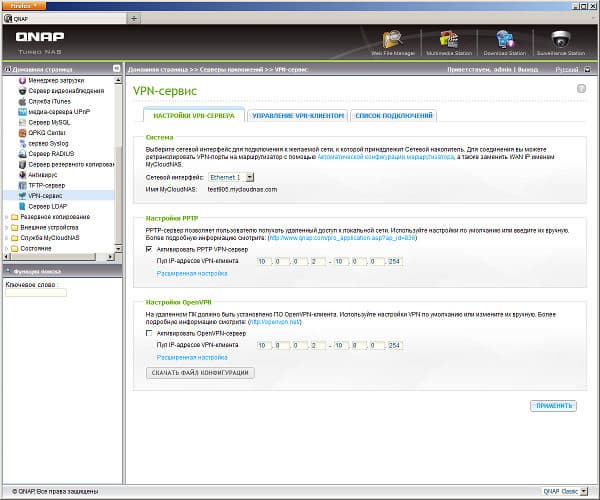Click the Служба iTunes apple icon
The height and width of the screenshot is (500, 600).
pos(22,101)
